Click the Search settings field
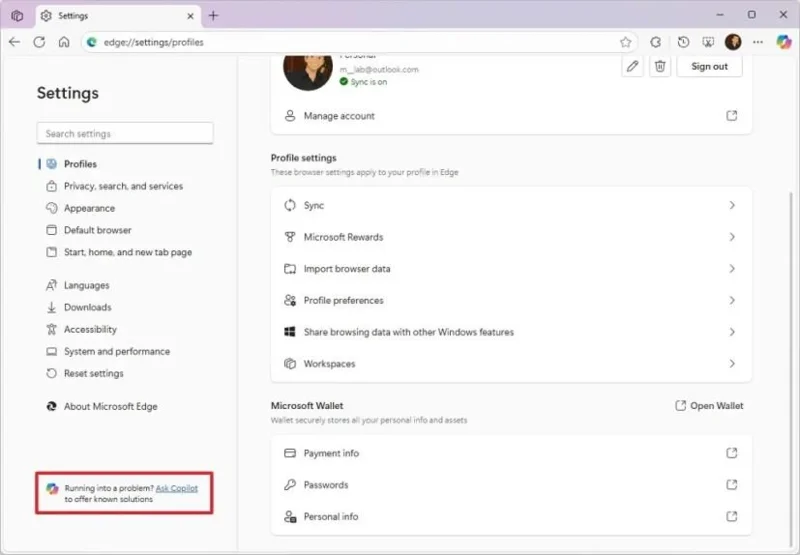Image resolution: width=800 pixels, height=555 pixels. [125, 133]
